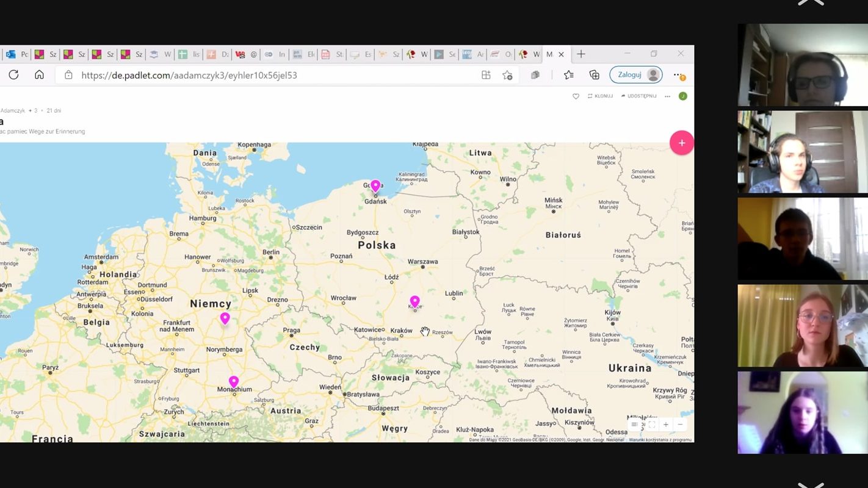
Task: Select the pink pin near Monachium
Action: coord(233,382)
